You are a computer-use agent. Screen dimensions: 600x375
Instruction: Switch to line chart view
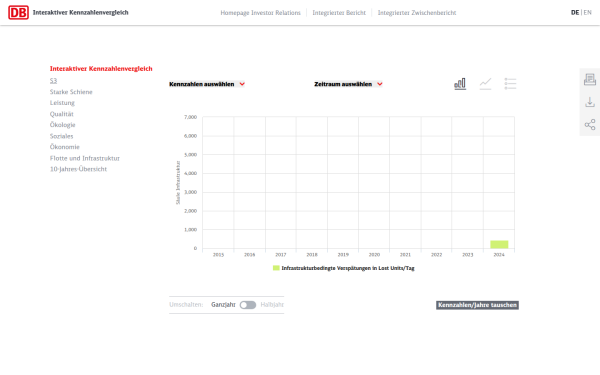click(x=485, y=83)
